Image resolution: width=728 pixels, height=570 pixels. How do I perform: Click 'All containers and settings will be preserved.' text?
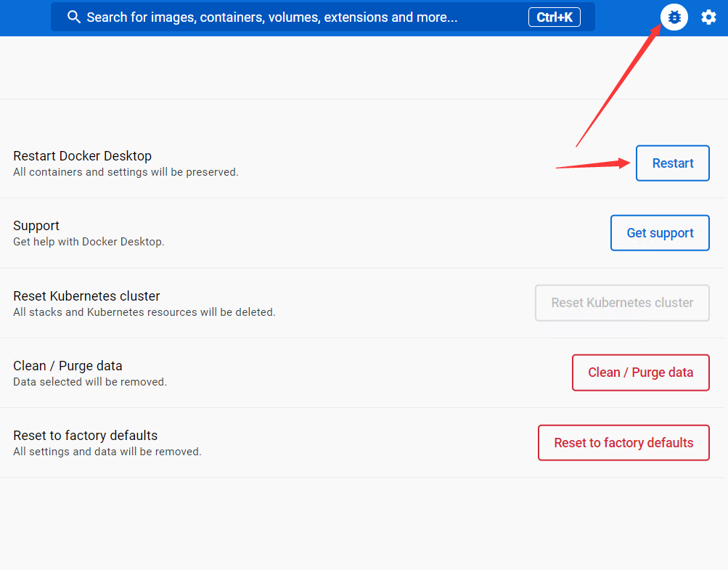126,172
